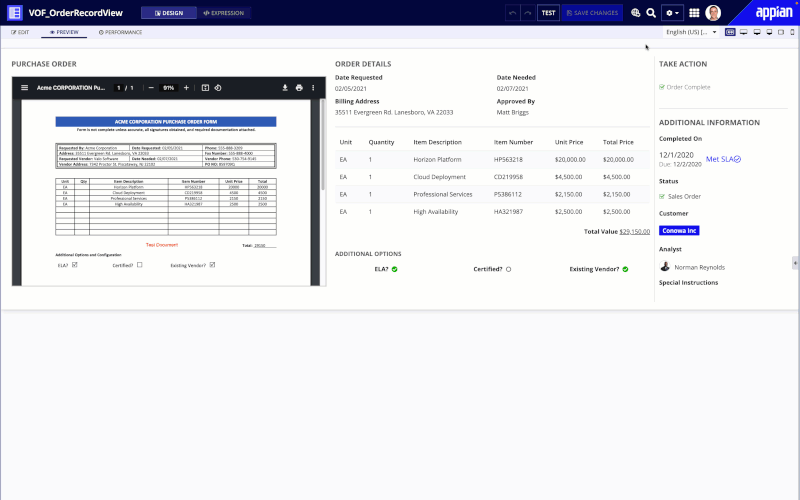Image resolution: width=800 pixels, height=500 pixels.
Task: Open search with the magnifier icon
Action: pyautogui.click(x=651, y=13)
